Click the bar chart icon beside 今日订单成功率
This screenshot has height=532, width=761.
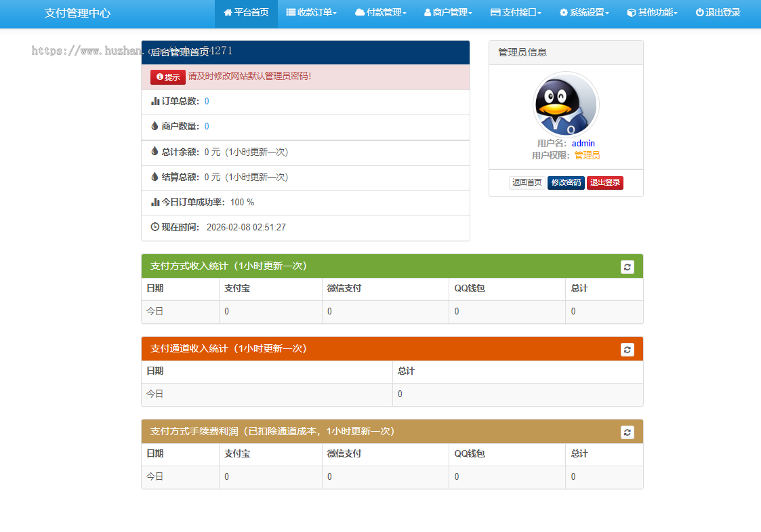click(155, 202)
